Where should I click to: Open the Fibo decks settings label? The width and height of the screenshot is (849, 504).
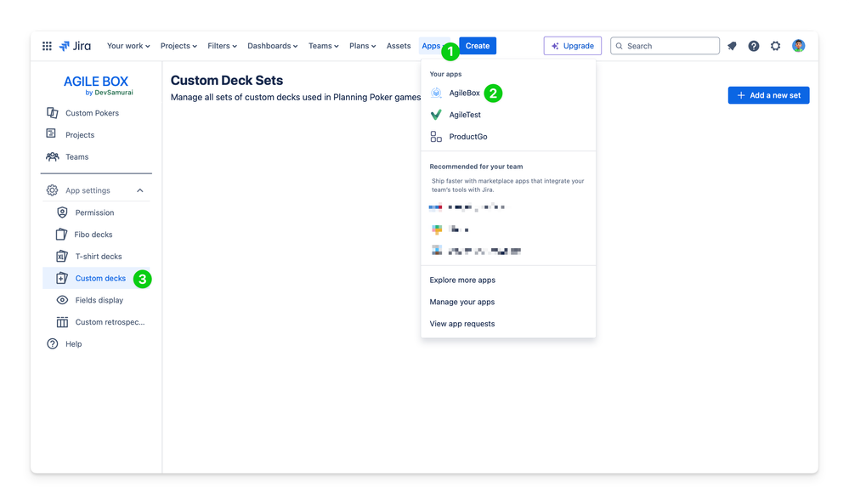(x=93, y=235)
